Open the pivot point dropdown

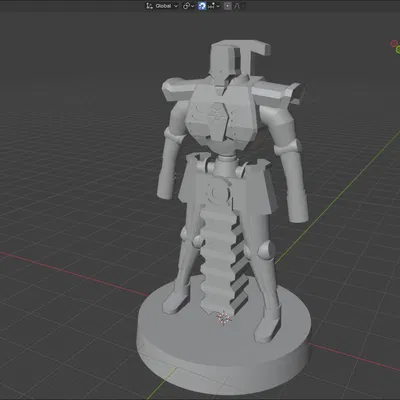coord(188,6)
